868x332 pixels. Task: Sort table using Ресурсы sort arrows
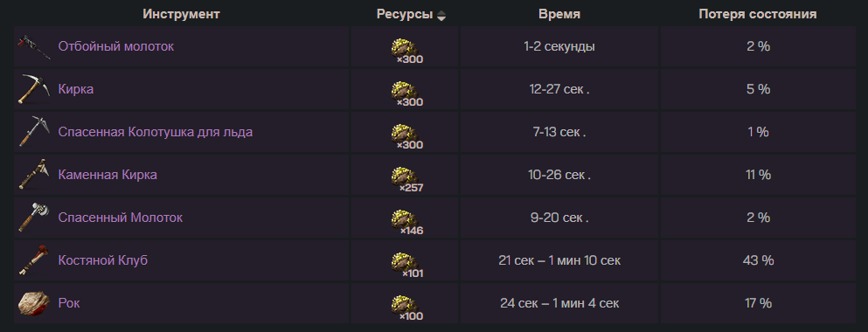pyautogui.click(x=441, y=16)
